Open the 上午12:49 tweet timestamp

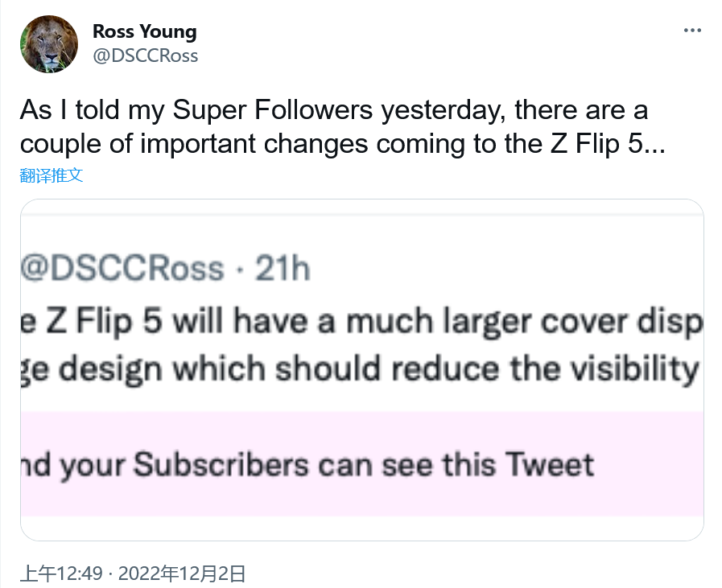tap(61, 574)
